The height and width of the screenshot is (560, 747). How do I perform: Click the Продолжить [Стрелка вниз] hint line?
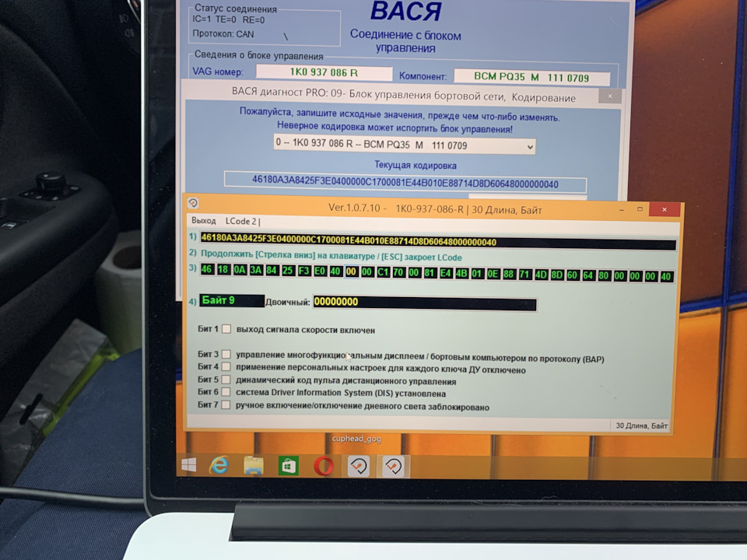pos(331,256)
